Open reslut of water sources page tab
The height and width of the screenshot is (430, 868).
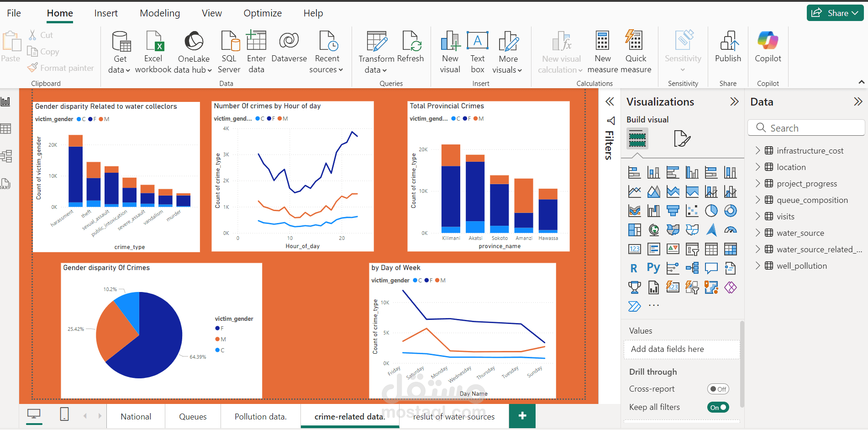click(454, 416)
